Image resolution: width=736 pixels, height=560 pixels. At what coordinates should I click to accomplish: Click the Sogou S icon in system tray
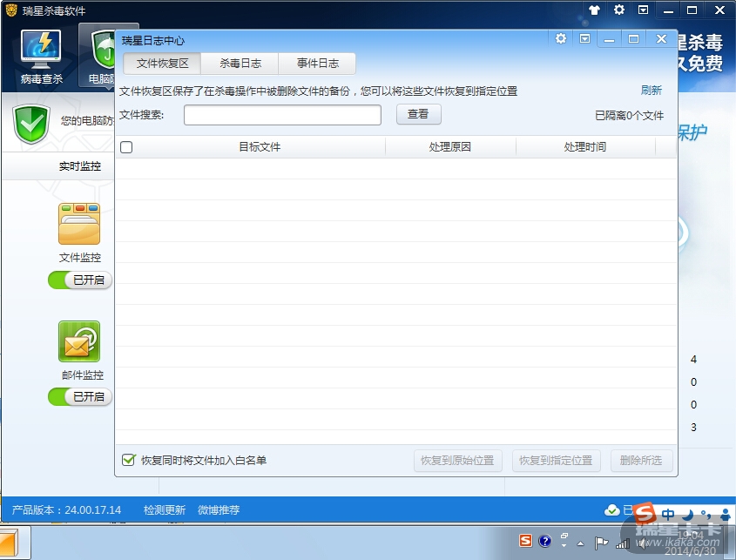[525, 541]
